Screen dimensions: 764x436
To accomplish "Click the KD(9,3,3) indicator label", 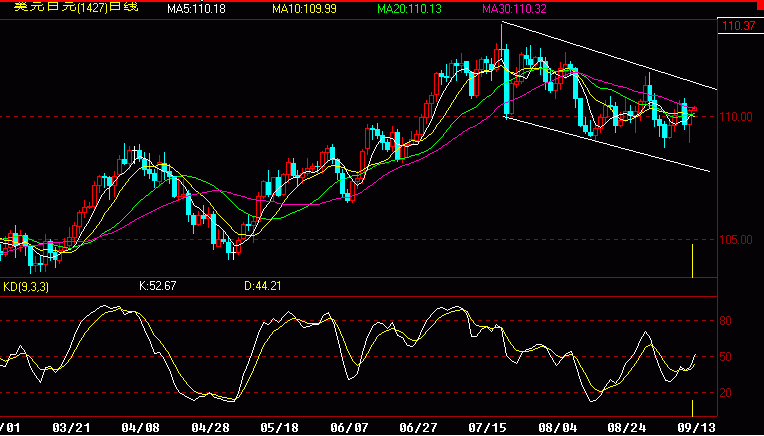I will click(x=26, y=287).
